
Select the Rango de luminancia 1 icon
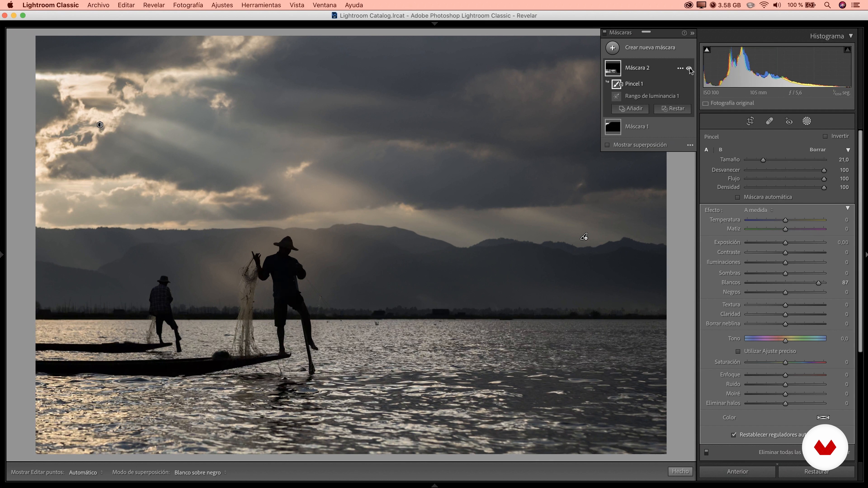[x=616, y=96]
